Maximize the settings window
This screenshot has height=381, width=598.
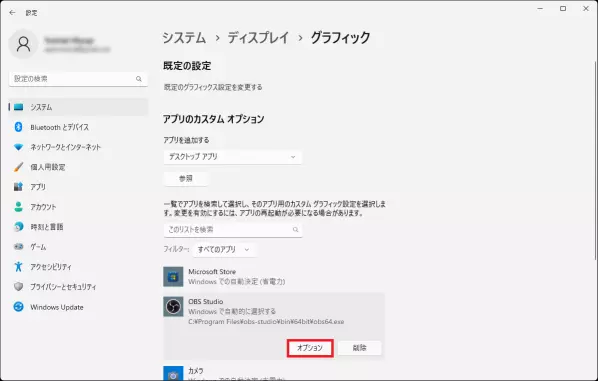(x=563, y=8)
